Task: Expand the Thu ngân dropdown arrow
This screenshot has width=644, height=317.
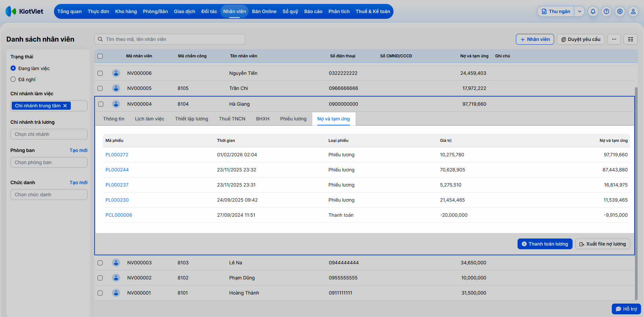Action: pyautogui.click(x=580, y=11)
